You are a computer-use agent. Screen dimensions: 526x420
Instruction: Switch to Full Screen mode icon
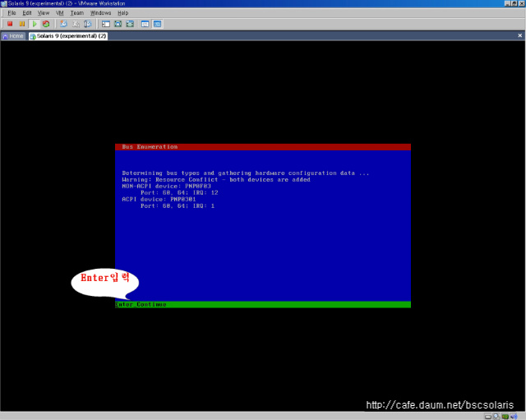click(x=118, y=24)
